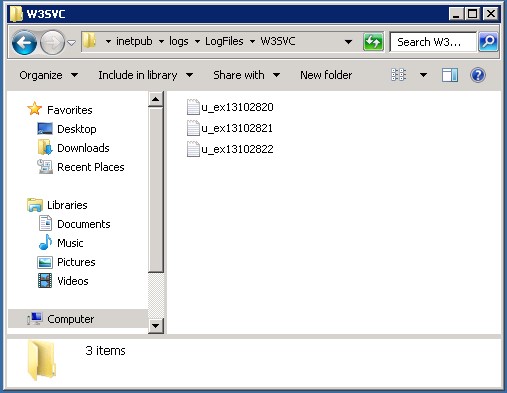Viewport: 507px width, 393px height.
Task: Click the magnifying glass search button
Action: point(488,42)
